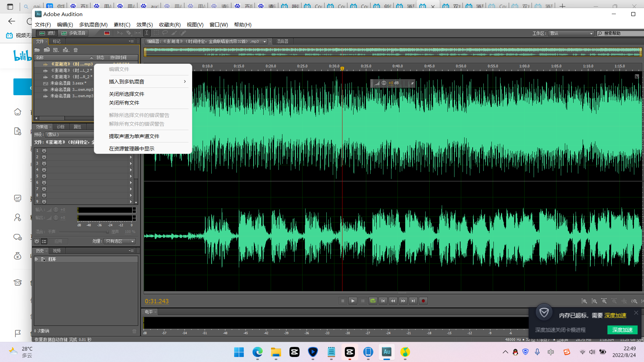Click the Play button in transport controls

coord(353,301)
